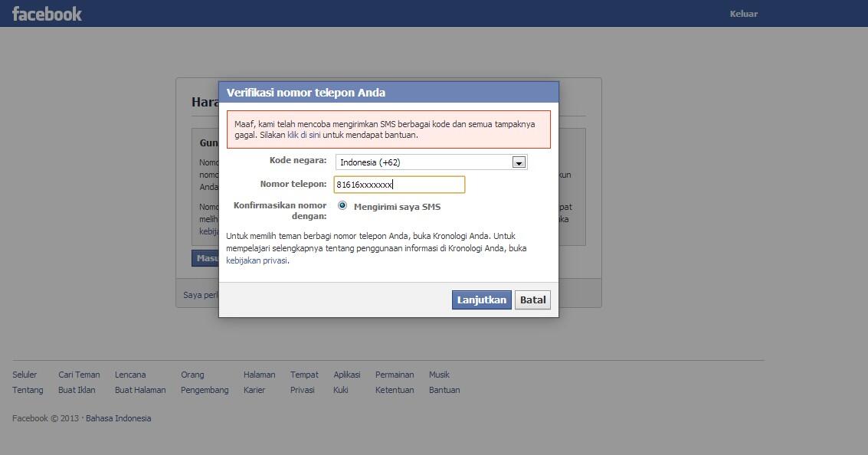This screenshot has height=455, width=868.
Task: Open the Buat Iklan footer link
Action: (77, 390)
